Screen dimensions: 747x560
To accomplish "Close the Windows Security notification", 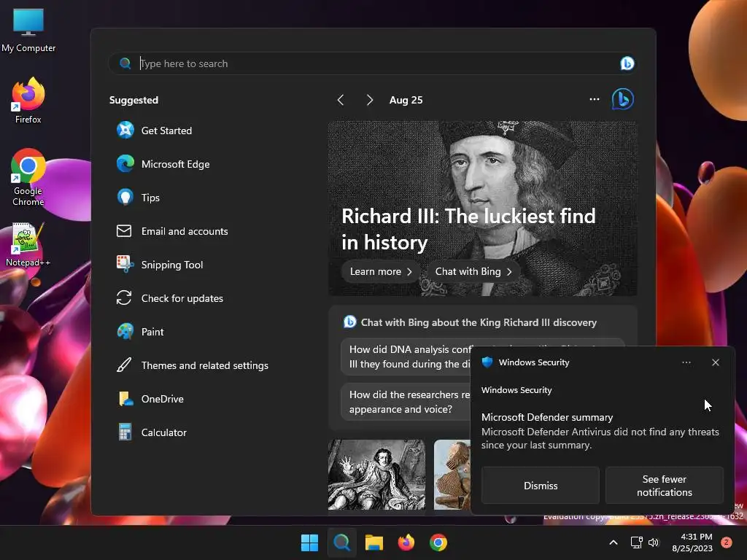I will (x=715, y=362).
